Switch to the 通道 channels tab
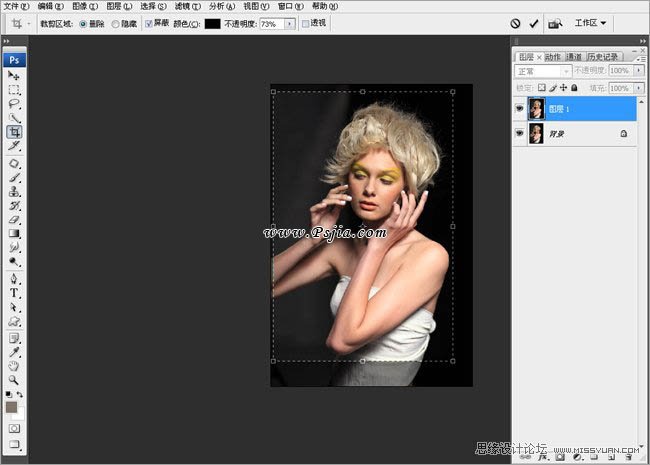 573,57
